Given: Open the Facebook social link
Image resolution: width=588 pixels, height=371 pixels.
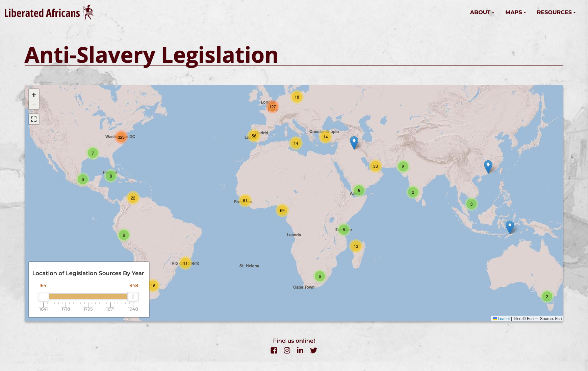Looking at the screenshot, I should point(274,350).
